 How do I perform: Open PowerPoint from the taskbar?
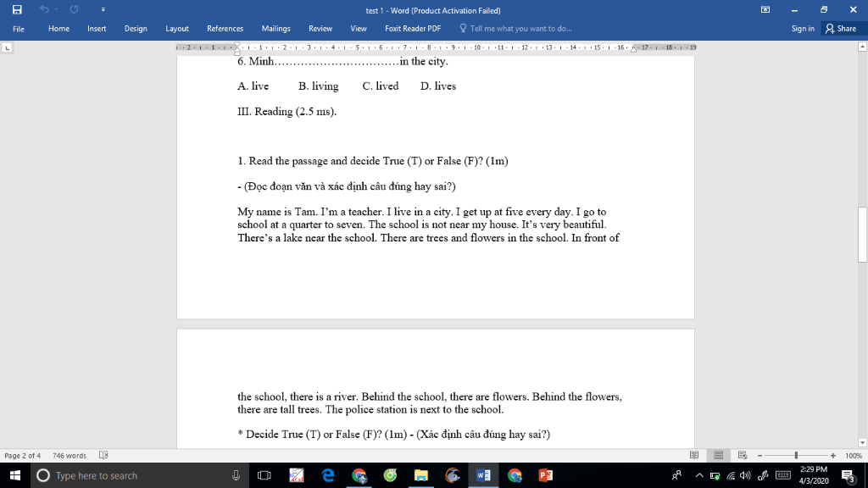(x=546, y=475)
